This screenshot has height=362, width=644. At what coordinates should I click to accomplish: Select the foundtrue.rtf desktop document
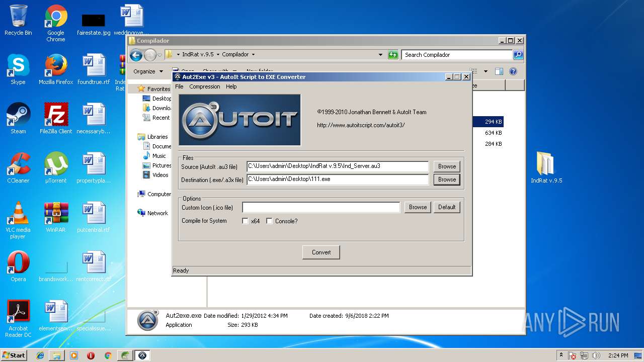tap(94, 69)
